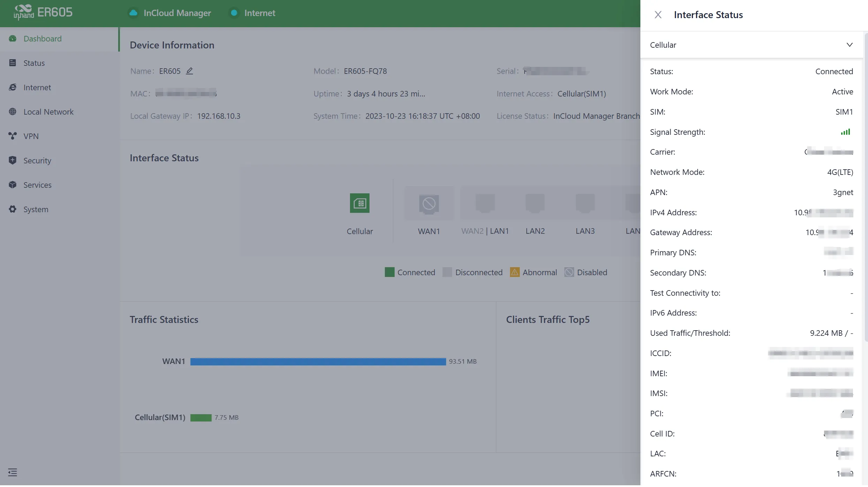Click the Abnormal warning legend icon
This screenshot has width=868, height=487.
[x=515, y=273]
